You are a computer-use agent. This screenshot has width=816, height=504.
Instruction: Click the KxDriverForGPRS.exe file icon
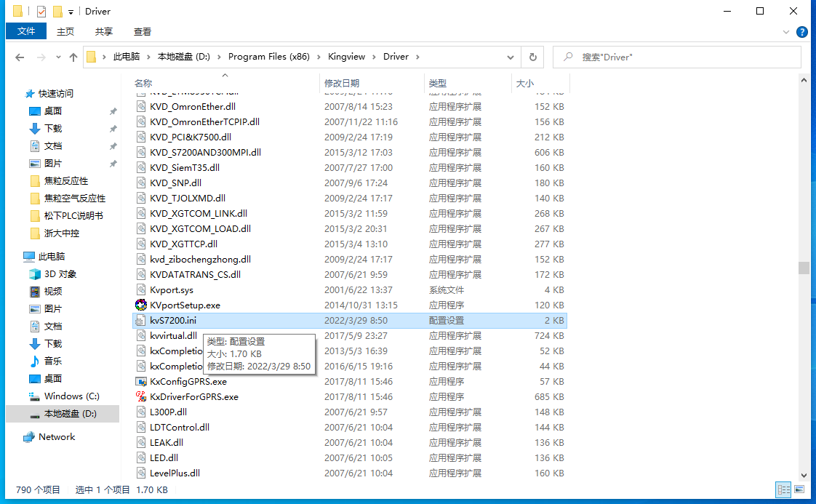coord(140,397)
